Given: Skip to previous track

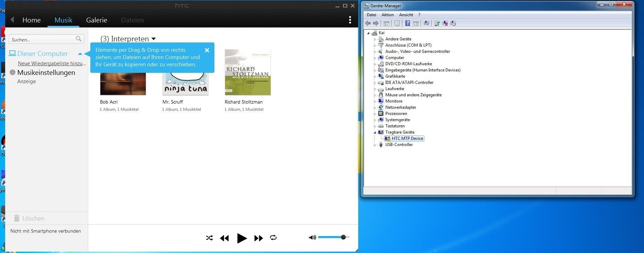Looking at the screenshot, I should tap(224, 238).
